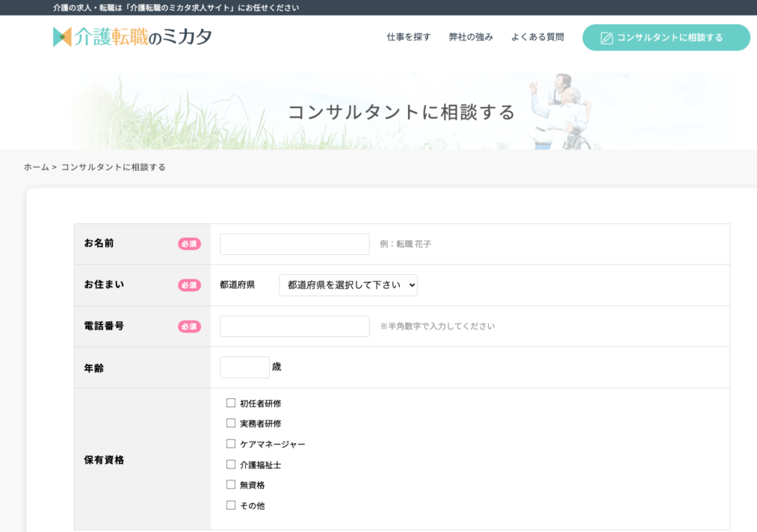Viewport: 757px width, 532px height.
Task: Click the 例：転職 花子 hint text
Action: point(405,245)
